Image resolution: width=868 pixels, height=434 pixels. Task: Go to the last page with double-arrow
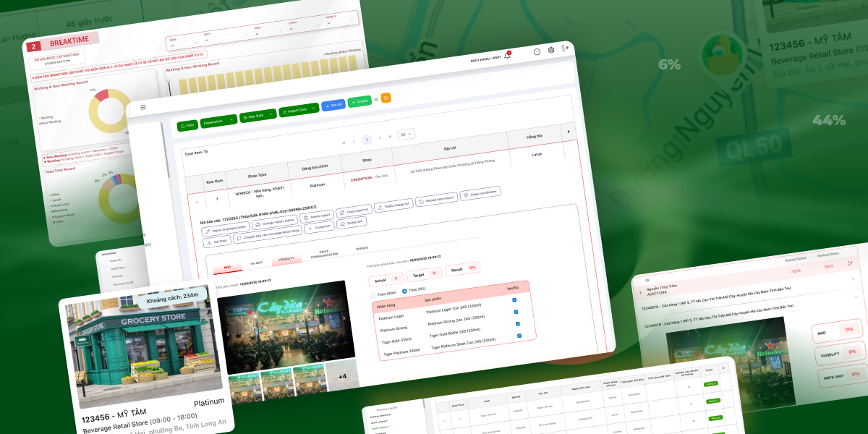pos(390,135)
